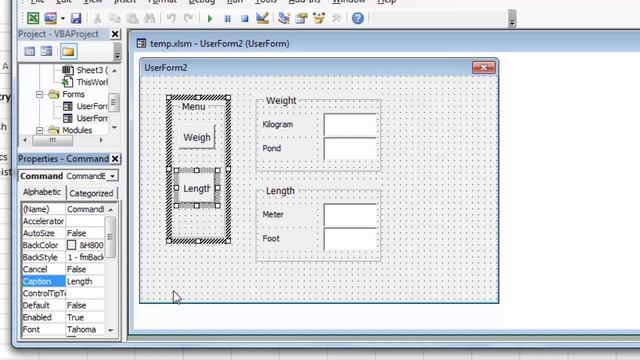Screen dimensions: 640x360
Task: Toggle Folders icon in Project panel
Action: coord(69,51)
